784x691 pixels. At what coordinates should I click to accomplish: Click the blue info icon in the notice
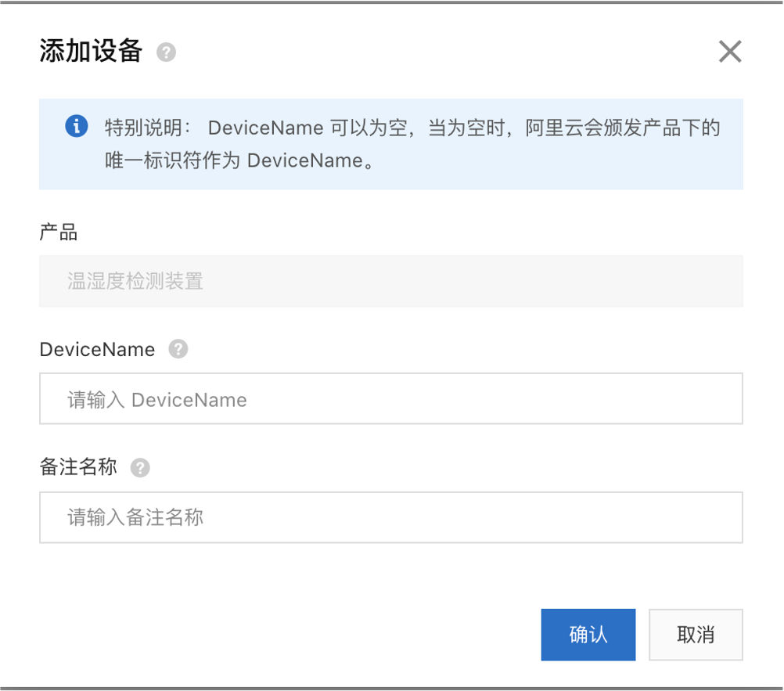coord(77,126)
